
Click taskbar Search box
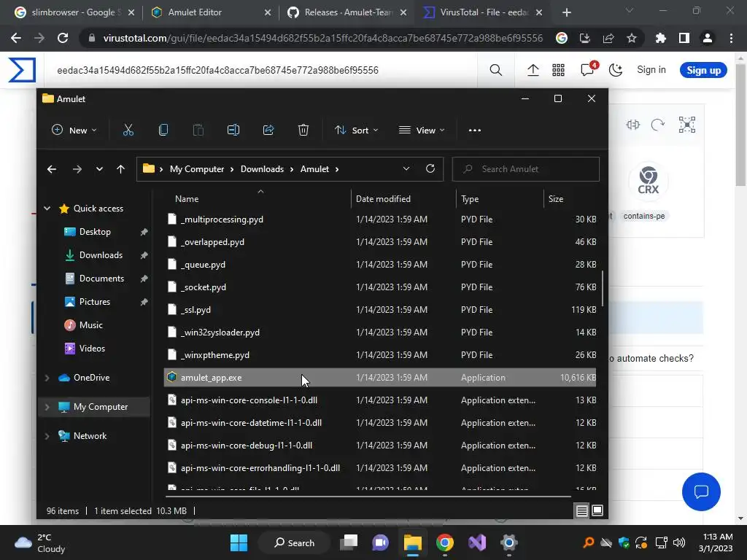point(294,542)
